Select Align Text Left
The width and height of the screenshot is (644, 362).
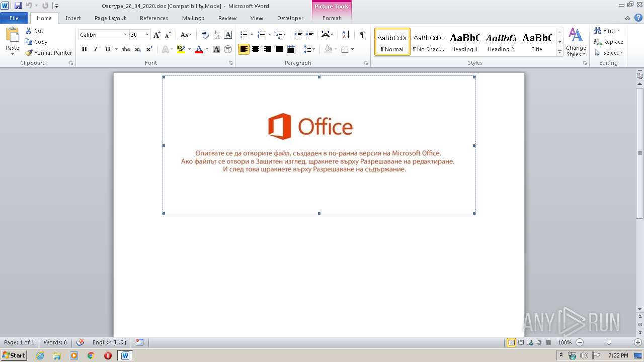(244, 49)
